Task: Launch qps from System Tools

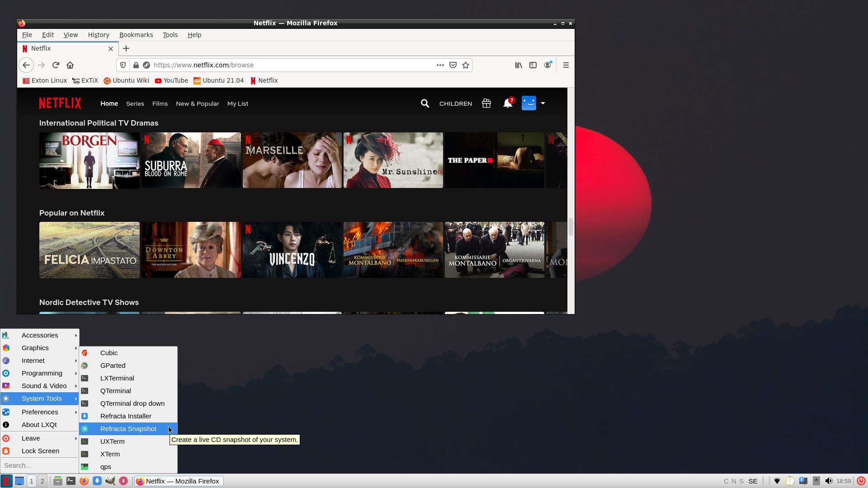Action: pyautogui.click(x=128, y=467)
